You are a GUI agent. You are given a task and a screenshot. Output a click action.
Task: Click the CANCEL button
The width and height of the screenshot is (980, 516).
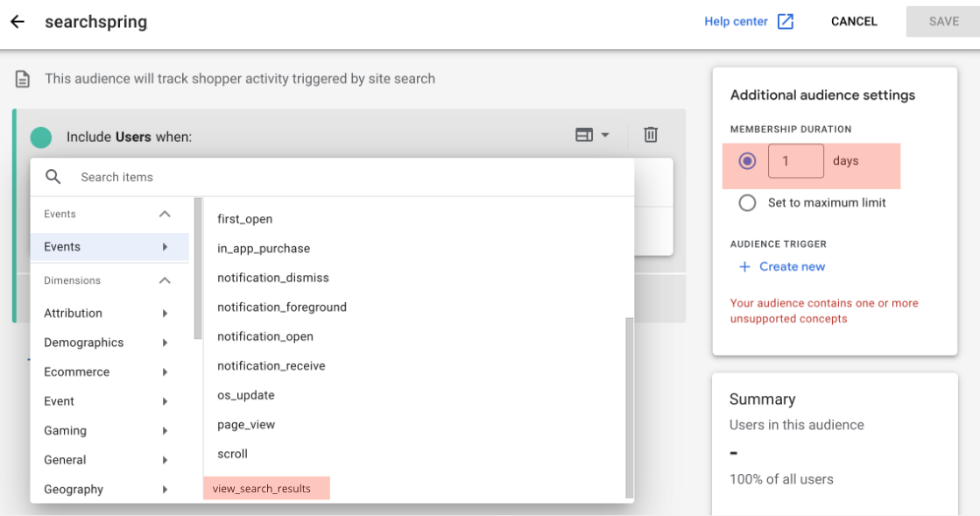coord(853,21)
